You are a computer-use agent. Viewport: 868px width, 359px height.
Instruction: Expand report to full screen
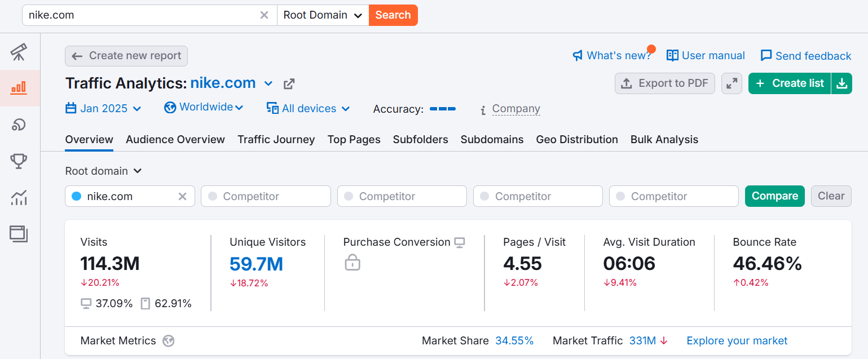click(732, 83)
